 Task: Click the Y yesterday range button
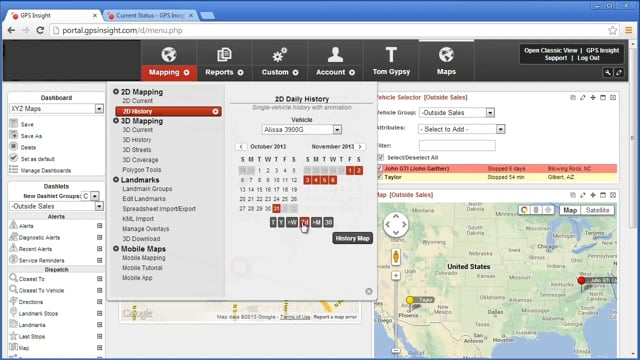click(x=281, y=222)
